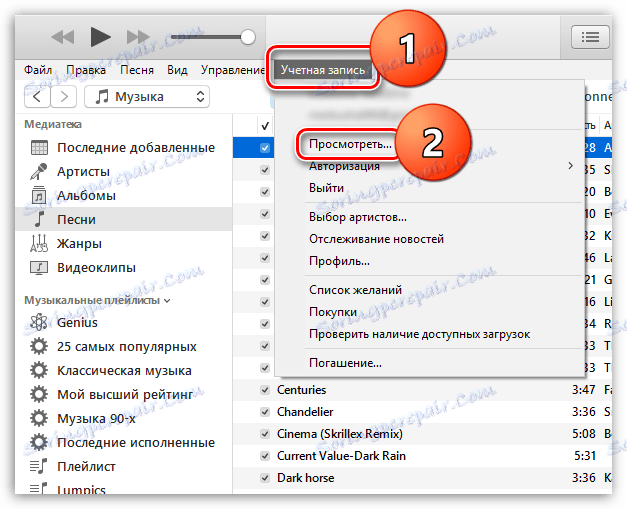The width and height of the screenshot is (627, 509).
Task: Open the Песня menu
Action: (x=137, y=70)
